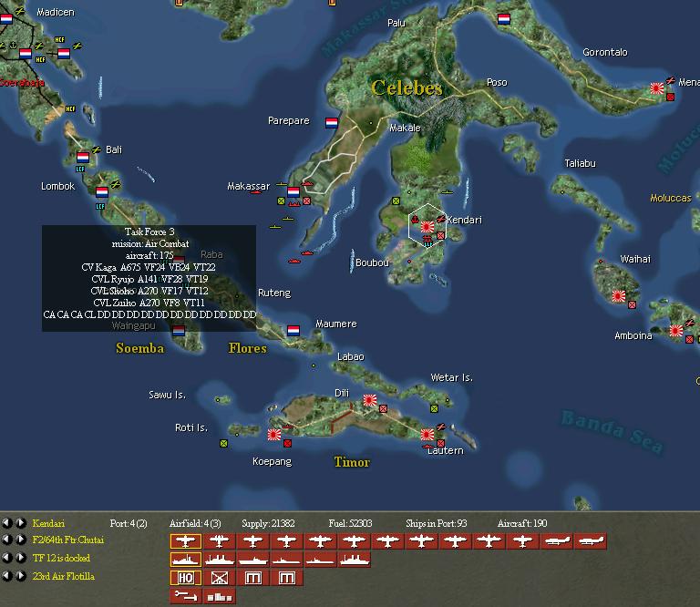Open the TF 12 is docked link
The height and width of the screenshot is (607, 700).
pyautogui.click(x=61, y=558)
